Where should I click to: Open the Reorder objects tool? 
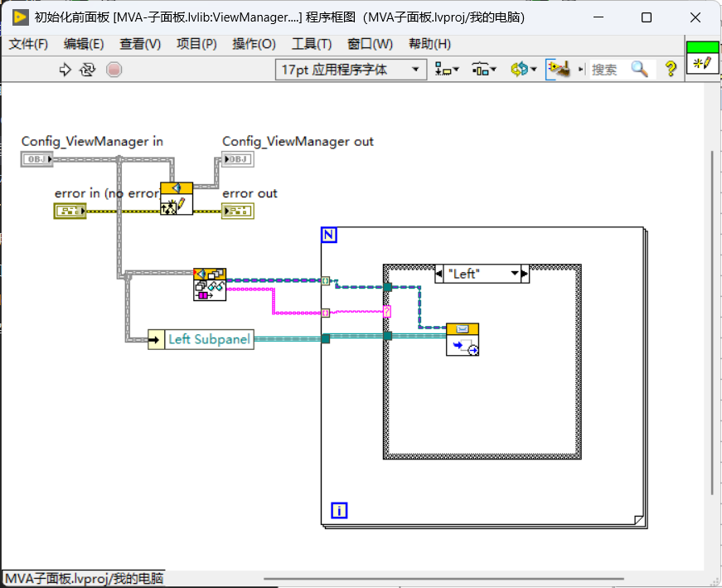524,70
